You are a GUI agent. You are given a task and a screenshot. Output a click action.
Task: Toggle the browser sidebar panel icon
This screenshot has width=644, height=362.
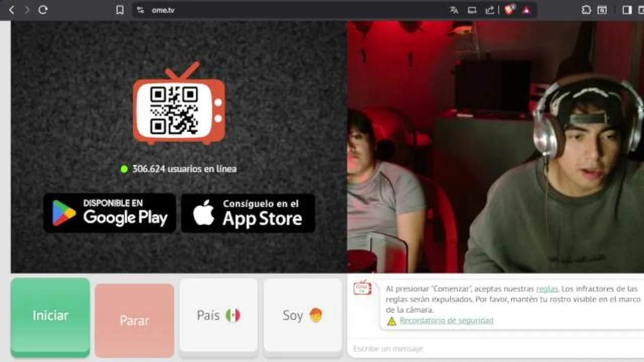click(x=627, y=10)
